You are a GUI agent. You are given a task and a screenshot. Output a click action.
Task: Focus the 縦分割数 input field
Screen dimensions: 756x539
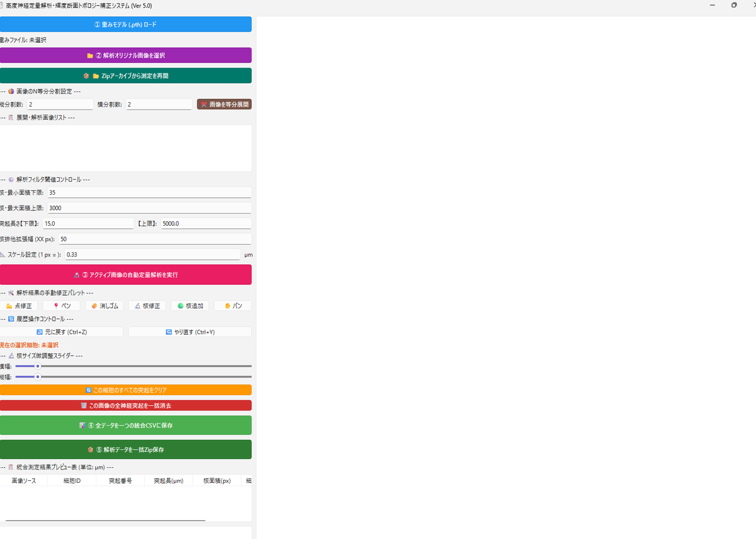click(59, 104)
